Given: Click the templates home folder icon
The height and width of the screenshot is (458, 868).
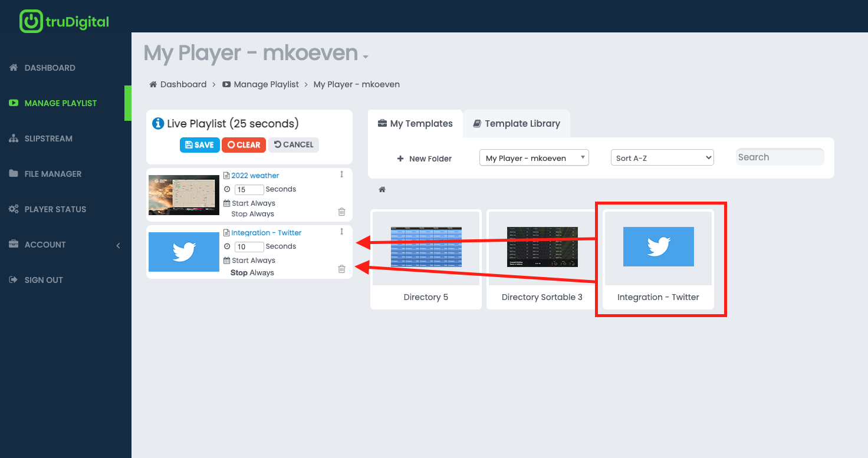Looking at the screenshot, I should (382, 189).
